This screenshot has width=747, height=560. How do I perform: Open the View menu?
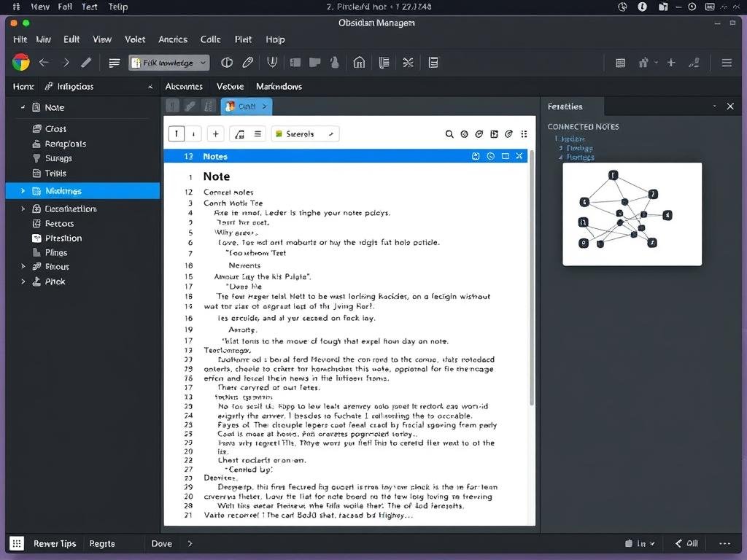tap(101, 39)
